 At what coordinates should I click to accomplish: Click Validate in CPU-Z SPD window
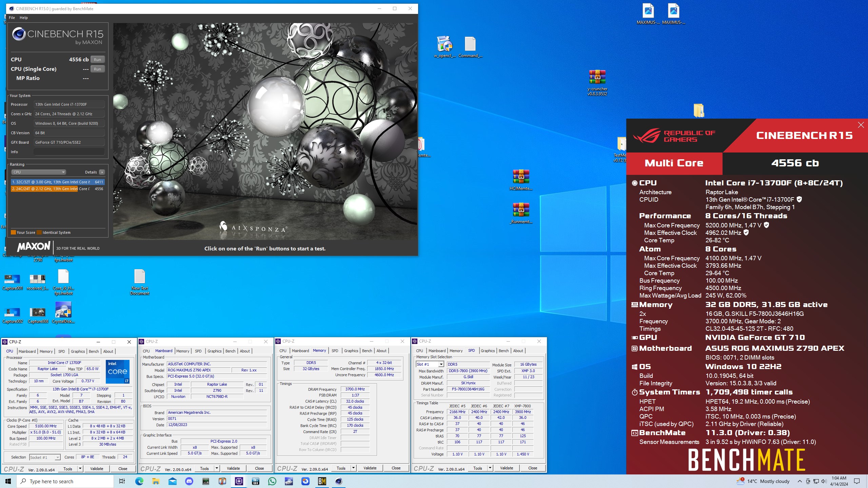tap(507, 468)
